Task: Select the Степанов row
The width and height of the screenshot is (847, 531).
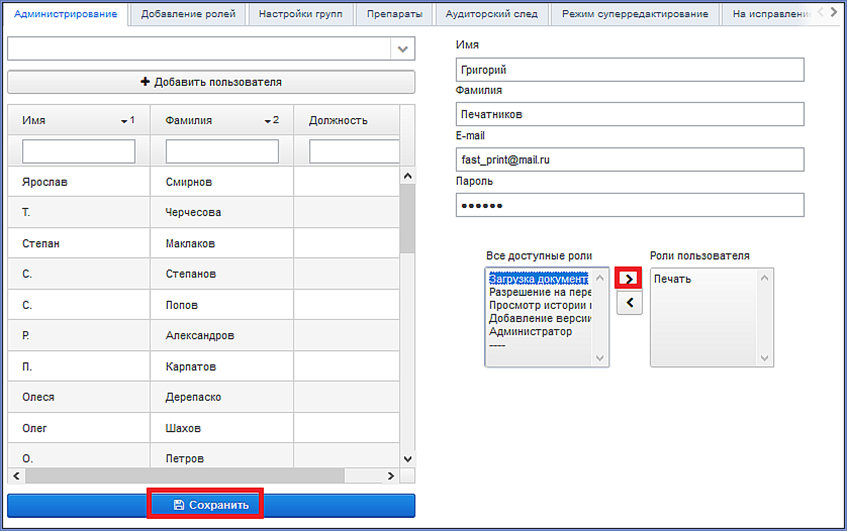Action: [x=204, y=274]
